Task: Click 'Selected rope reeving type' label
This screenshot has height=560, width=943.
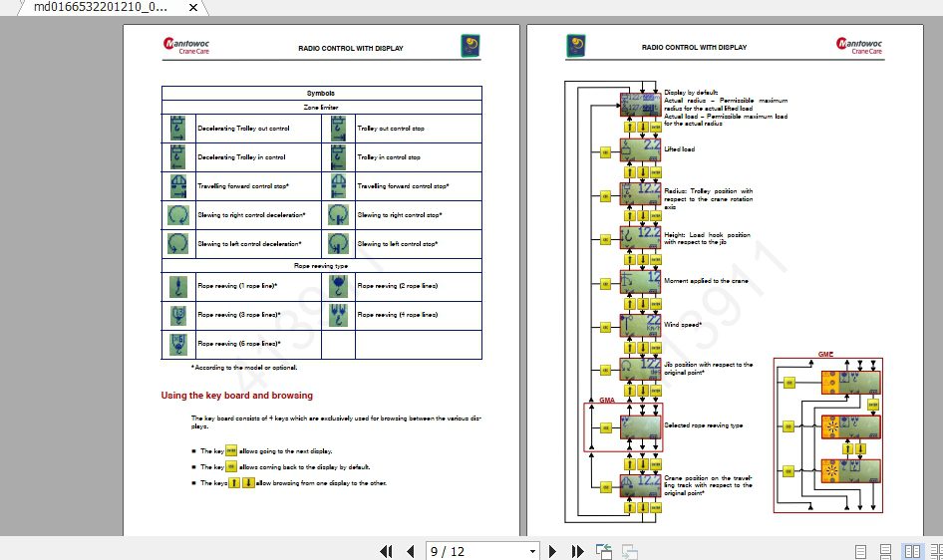Action: click(x=704, y=425)
